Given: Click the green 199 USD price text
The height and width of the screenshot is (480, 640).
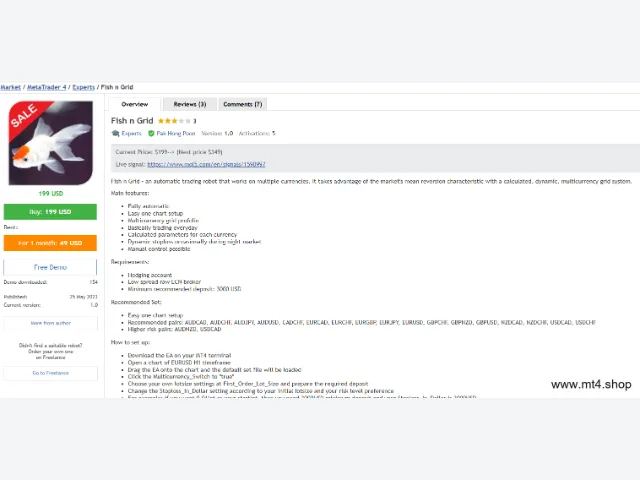Looking at the screenshot, I should (51, 193).
